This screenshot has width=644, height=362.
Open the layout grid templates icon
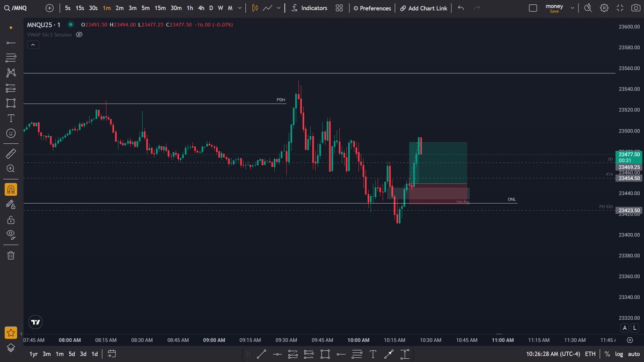click(x=339, y=8)
